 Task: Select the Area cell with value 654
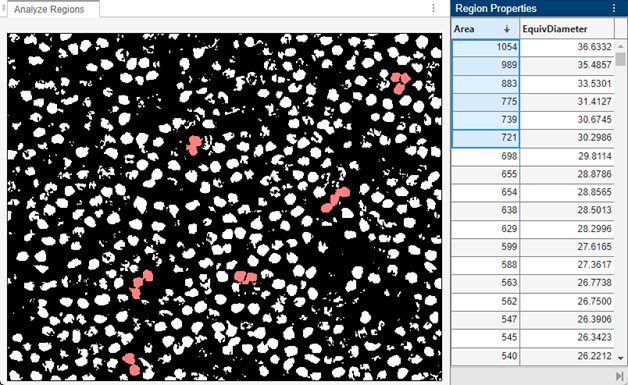(x=485, y=192)
